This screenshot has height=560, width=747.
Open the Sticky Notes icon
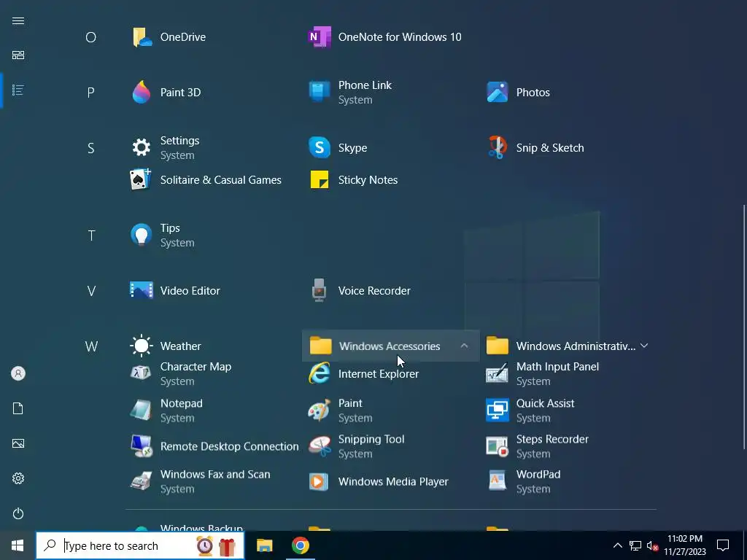click(x=320, y=179)
